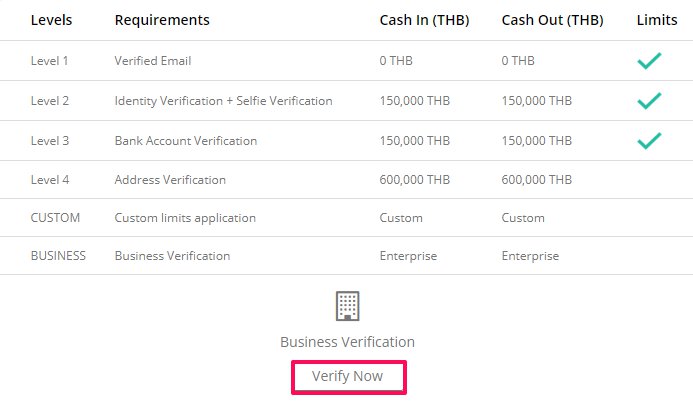Click the Limits column header
This screenshot has width=693, height=406.
click(x=657, y=20)
